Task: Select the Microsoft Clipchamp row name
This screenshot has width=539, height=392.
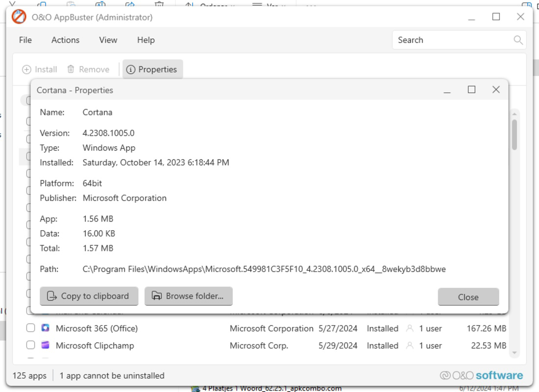Action: [95, 345]
